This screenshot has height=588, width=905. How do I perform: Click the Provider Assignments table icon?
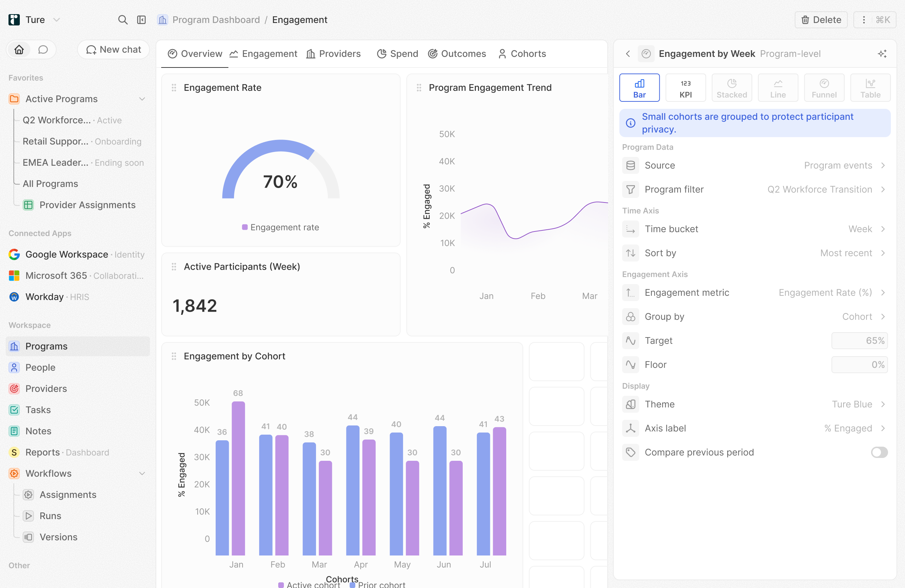28,205
